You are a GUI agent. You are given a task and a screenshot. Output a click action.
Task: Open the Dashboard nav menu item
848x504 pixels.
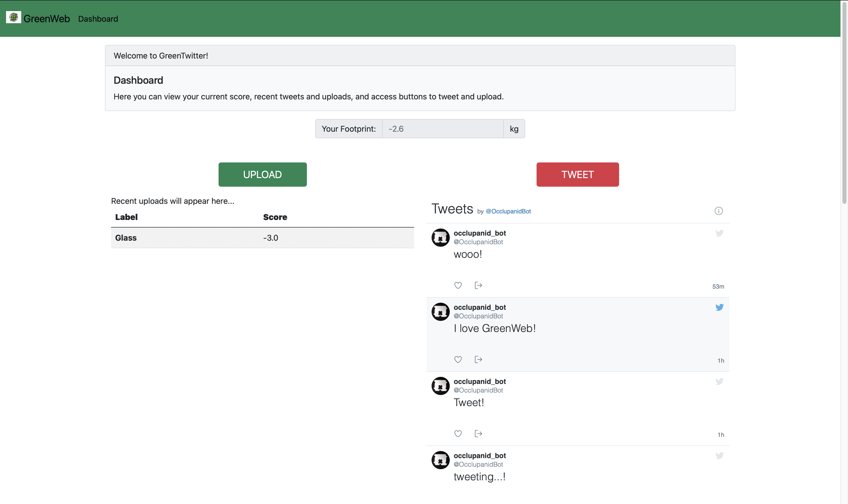coord(98,19)
